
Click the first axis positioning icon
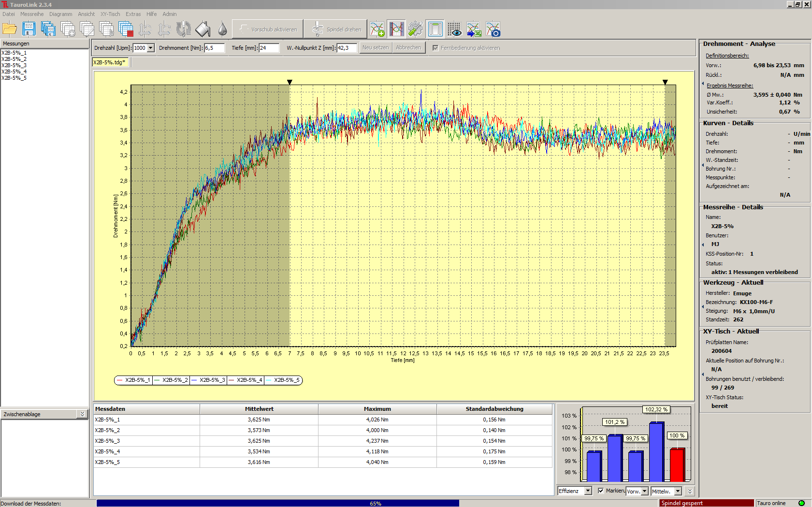click(x=145, y=29)
